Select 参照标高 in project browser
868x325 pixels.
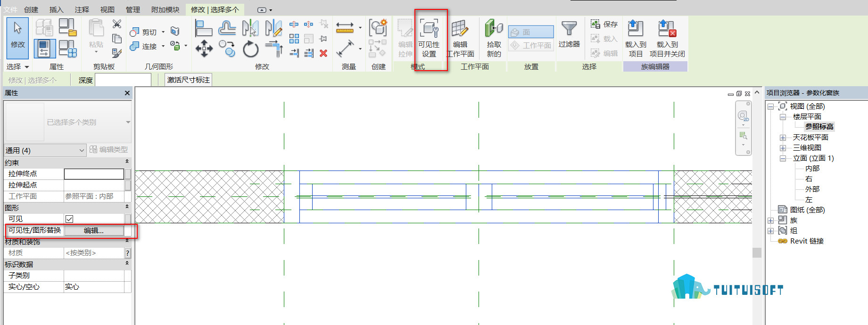pyautogui.click(x=819, y=127)
